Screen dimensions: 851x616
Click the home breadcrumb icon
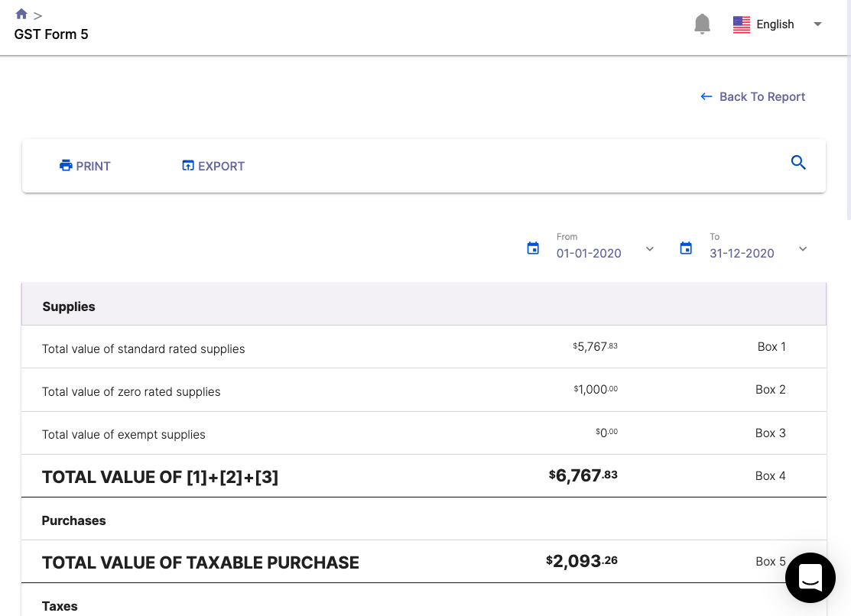(21, 14)
